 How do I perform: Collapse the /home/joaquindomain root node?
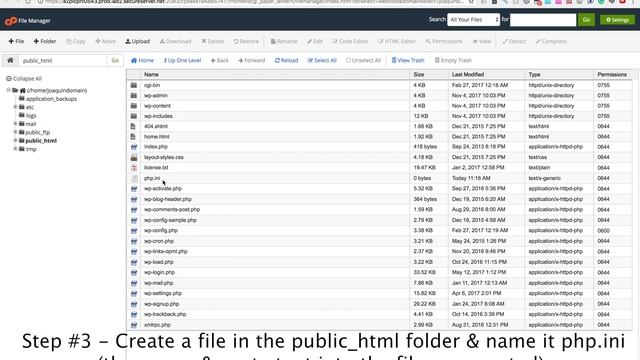(x=8, y=90)
